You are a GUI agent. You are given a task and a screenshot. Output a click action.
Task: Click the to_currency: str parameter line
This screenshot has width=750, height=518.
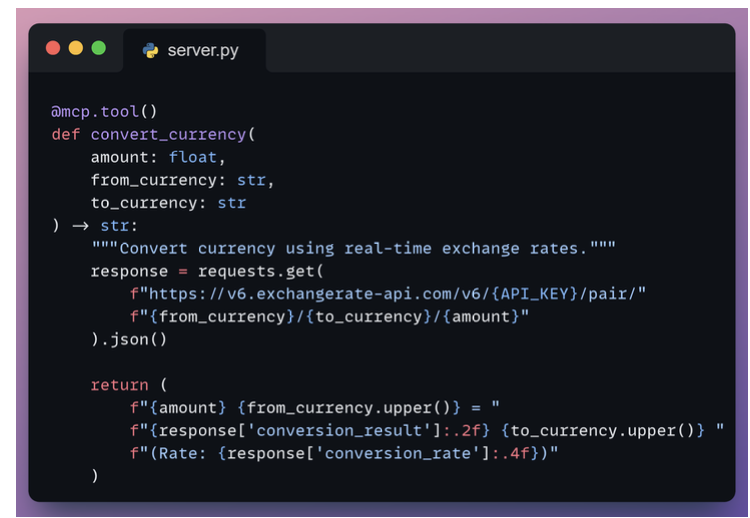click(x=168, y=203)
